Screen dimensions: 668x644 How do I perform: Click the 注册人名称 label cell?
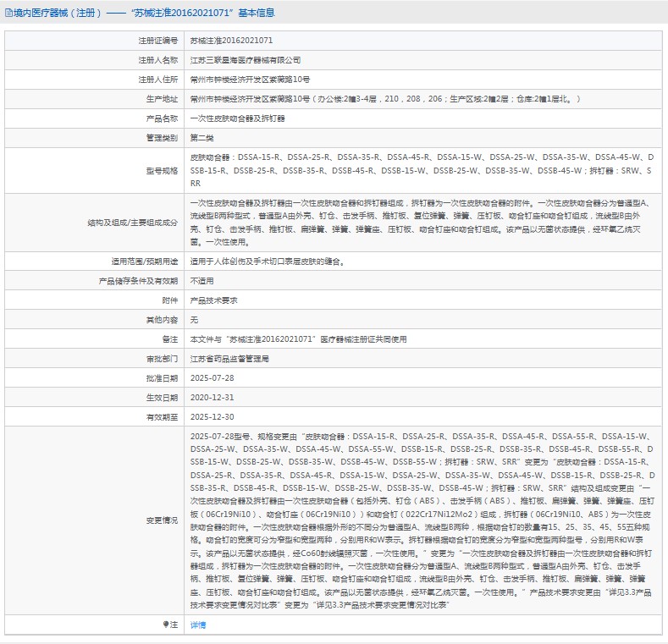click(94, 60)
